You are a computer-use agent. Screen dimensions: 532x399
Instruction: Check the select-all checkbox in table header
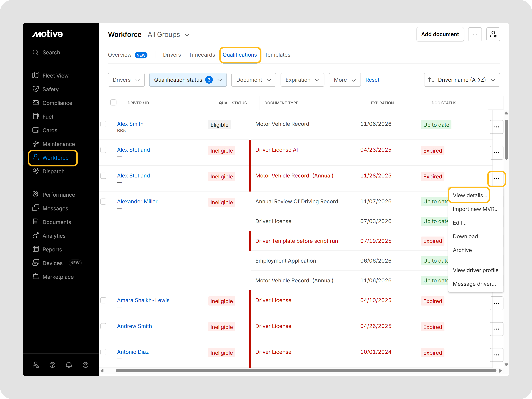click(113, 103)
